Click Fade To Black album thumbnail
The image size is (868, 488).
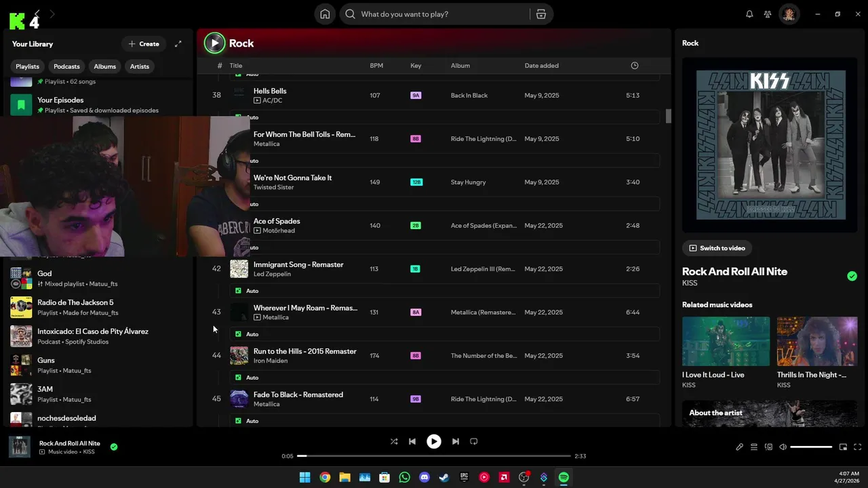[x=239, y=399]
